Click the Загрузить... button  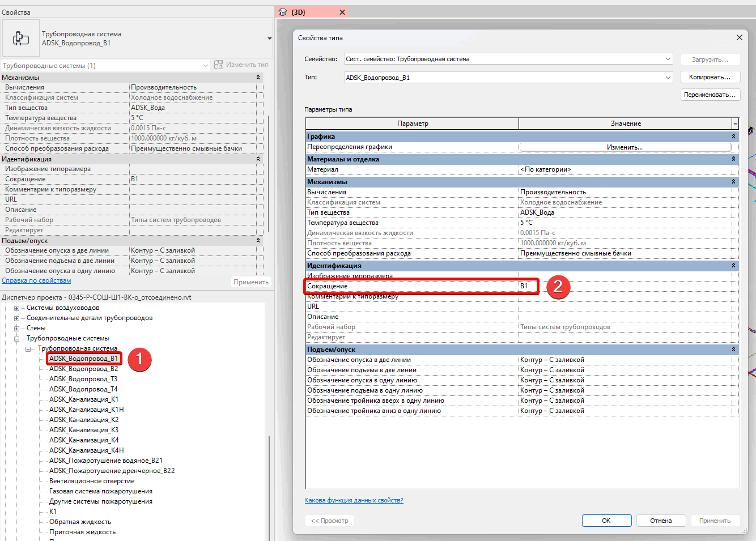pyautogui.click(x=710, y=59)
